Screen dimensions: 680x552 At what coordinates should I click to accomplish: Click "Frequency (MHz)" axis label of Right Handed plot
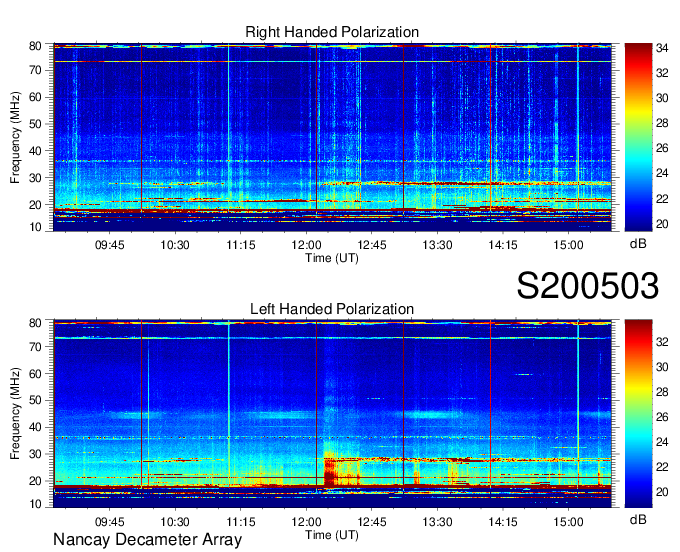click(15, 137)
